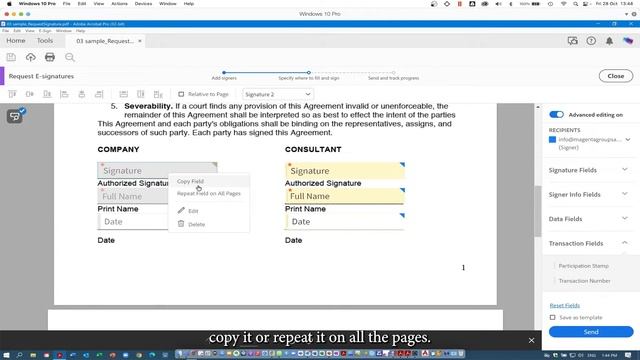The width and height of the screenshot is (640, 360).
Task: Click the document vertical scrollbar thumb
Action: (538, 211)
